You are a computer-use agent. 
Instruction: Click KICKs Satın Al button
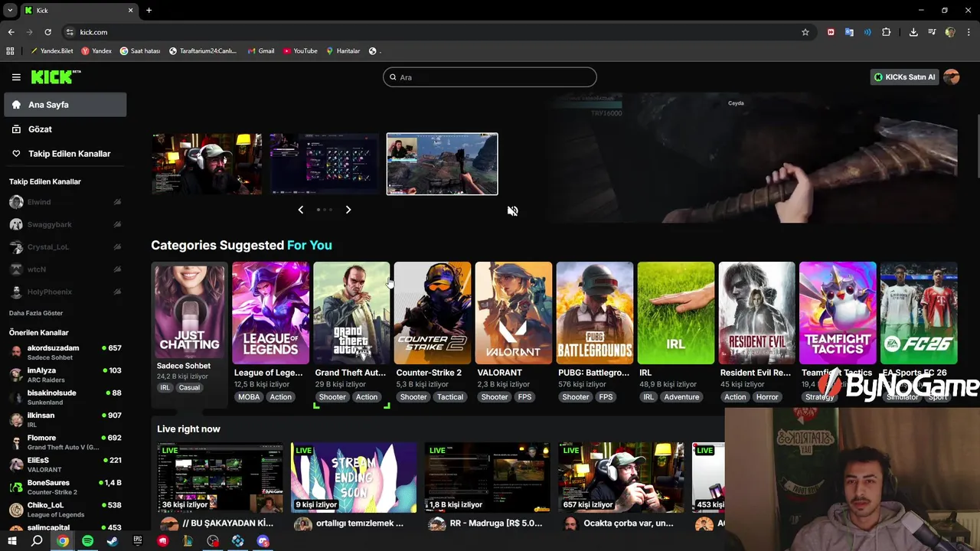coord(905,77)
